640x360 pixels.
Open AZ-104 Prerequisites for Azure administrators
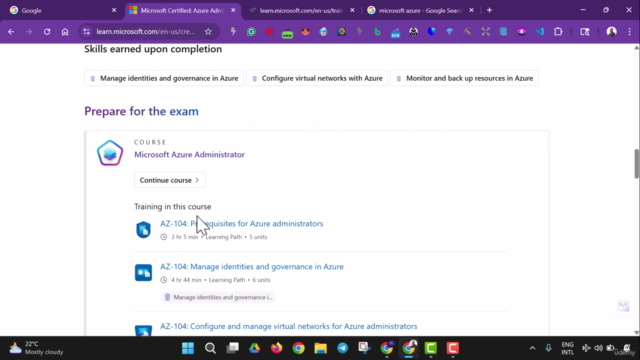click(x=242, y=224)
